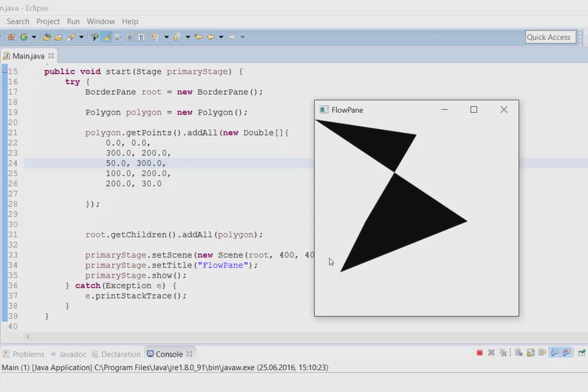The image size is (588, 392).
Task: Toggle Mark Occurrences highlighter
Action: pyautogui.click(x=106, y=37)
